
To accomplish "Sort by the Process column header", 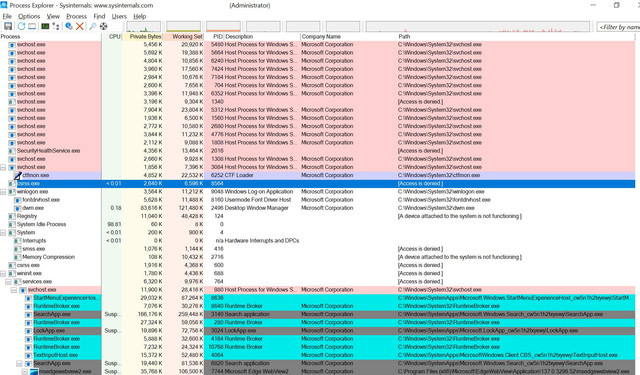I will tap(51, 37).
